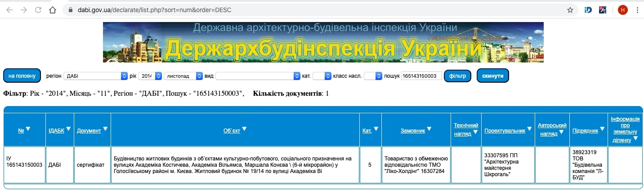Open the red H profile avatar
Image resolution: width=644 pixels, height=191 pixels.
coord(622,10)
